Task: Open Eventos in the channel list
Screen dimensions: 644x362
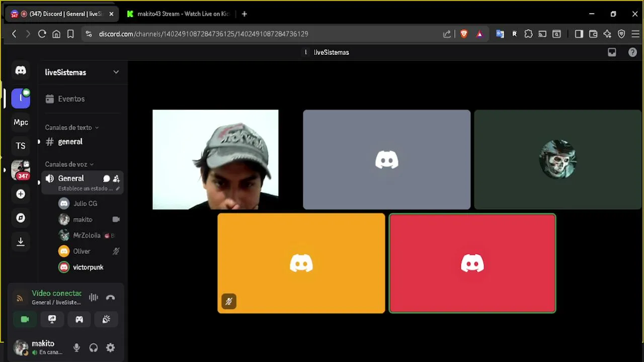Action: point(82,99)
